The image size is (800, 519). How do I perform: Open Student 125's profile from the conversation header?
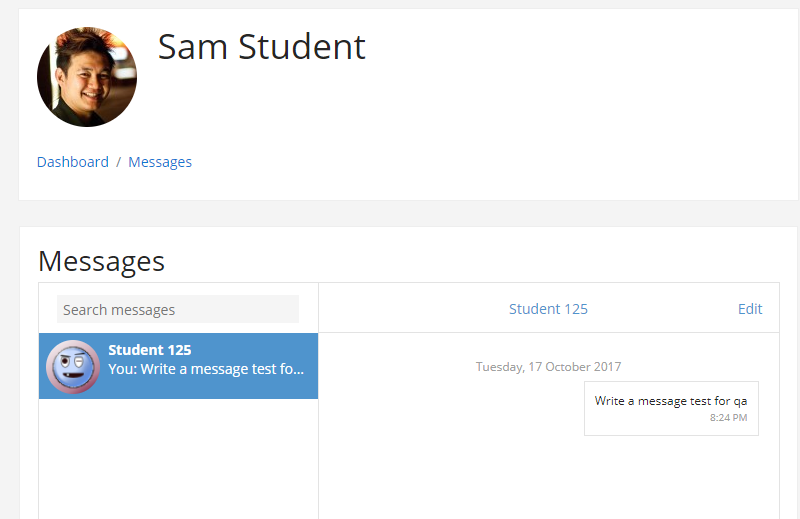coord(548,309)
